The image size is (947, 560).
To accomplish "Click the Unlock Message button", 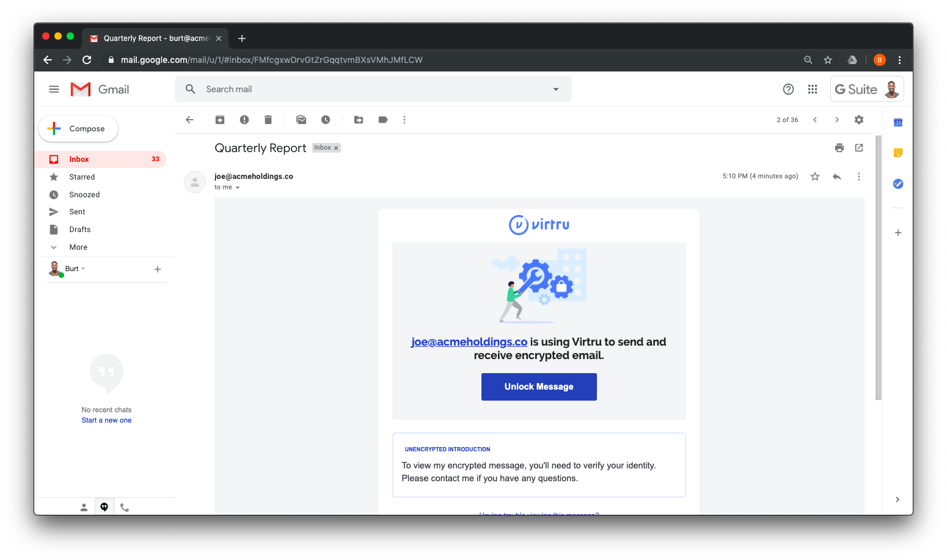I will pyautogui.click(x=539, y=387).
